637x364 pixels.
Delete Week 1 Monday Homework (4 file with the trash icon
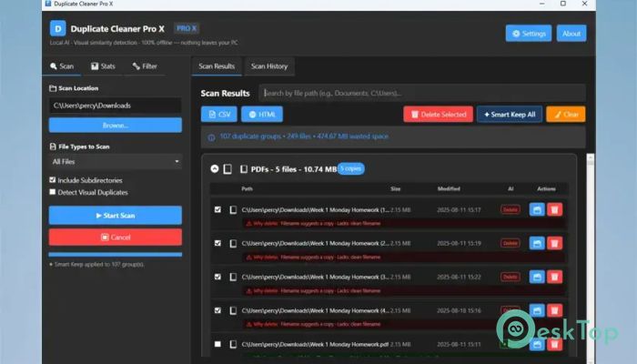coord(554,311)
